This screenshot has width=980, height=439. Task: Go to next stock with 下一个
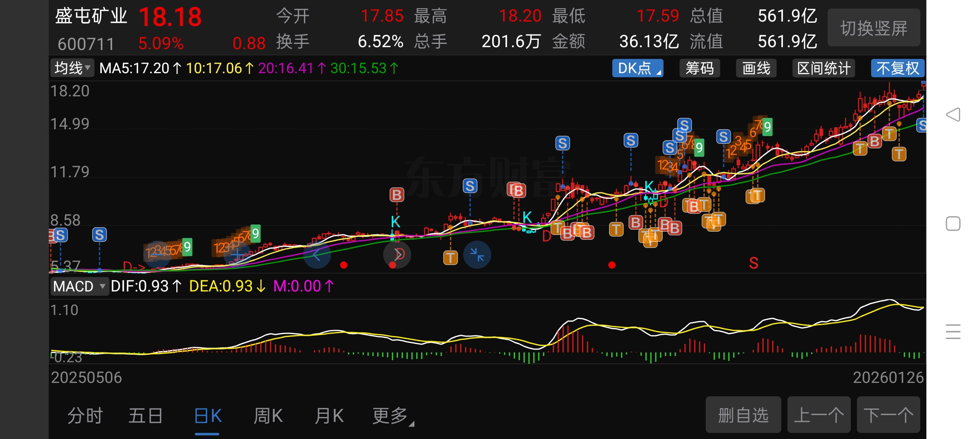tap(888, 415)
